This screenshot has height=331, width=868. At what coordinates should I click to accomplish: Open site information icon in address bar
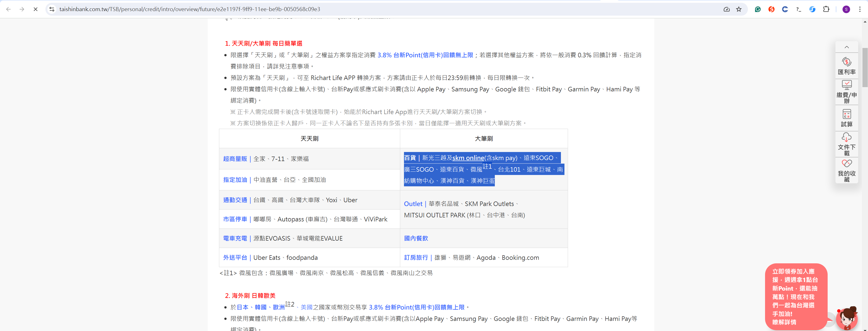tap(52, 9)
